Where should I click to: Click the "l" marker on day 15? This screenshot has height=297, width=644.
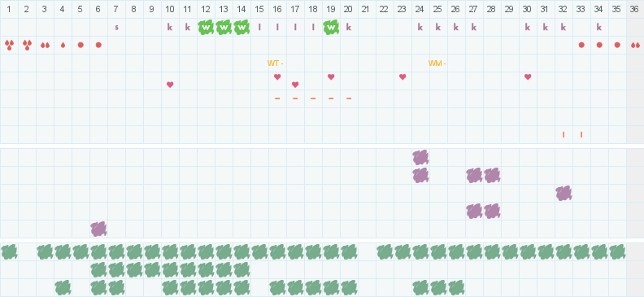pyautogui.click(x=259, y=27)
